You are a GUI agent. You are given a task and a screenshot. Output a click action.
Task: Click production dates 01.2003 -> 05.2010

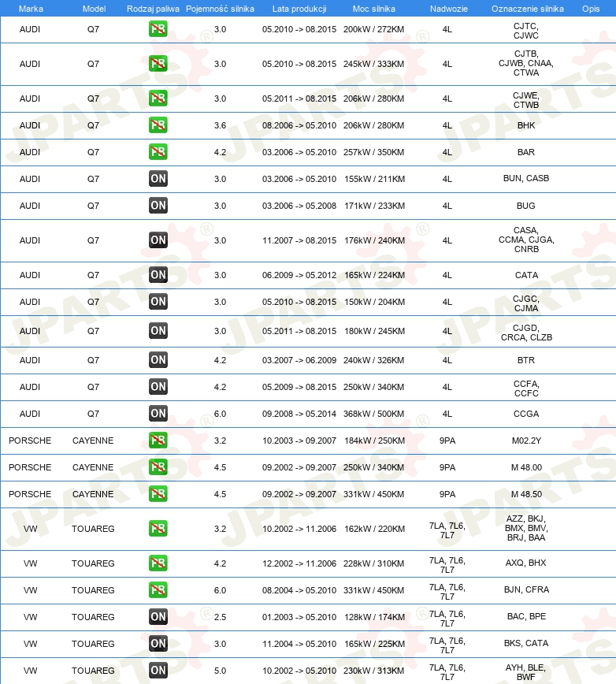(x=299, y=617)
